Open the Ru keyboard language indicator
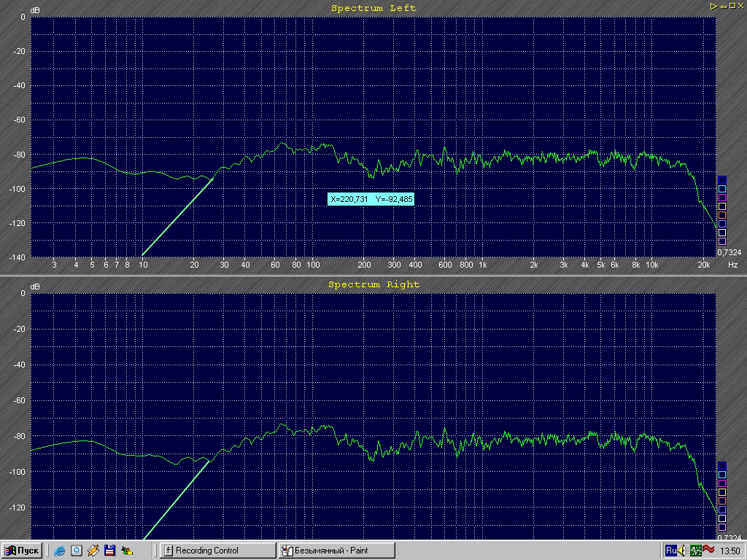The image size is (747, 560). pos(671,550)
